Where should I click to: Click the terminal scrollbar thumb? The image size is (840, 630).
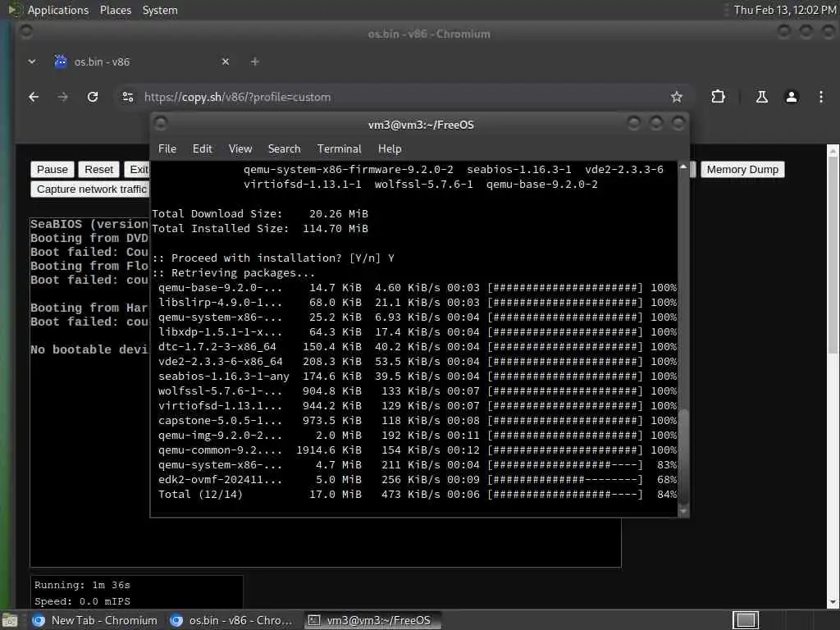click(683, 456)
